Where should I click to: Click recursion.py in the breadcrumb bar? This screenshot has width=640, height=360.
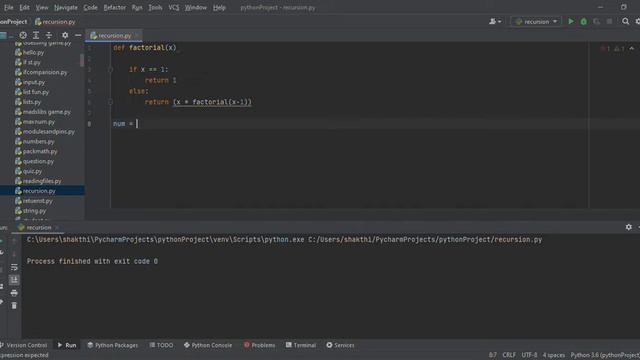55,22
